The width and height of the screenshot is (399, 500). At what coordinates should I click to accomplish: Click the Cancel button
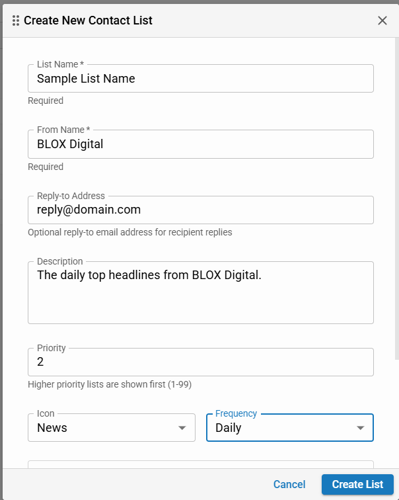click(289, 484)
